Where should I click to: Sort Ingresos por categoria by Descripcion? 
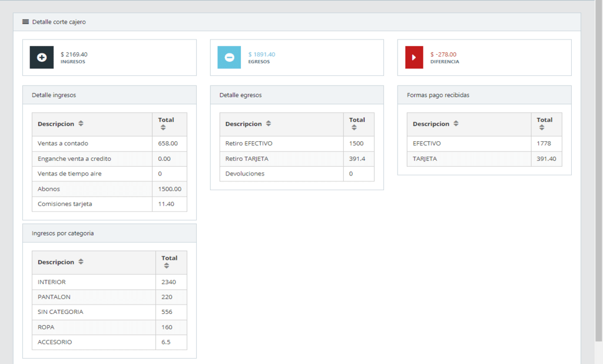coord(81,262)
